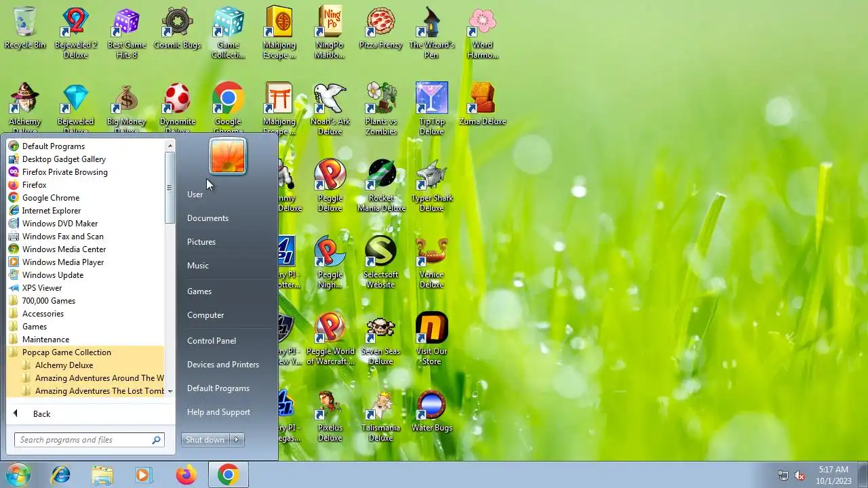Expand the 700,000 Games folder
868x488 pixels.
(85, 301)
